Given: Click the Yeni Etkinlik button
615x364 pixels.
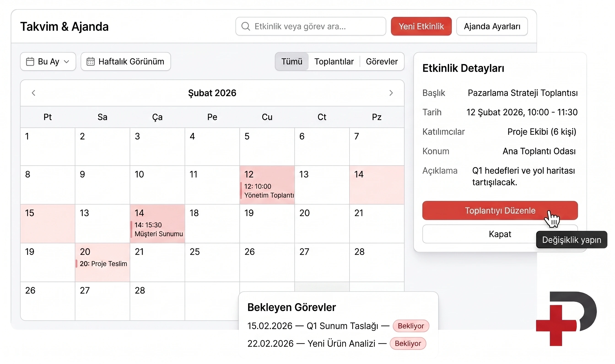Looking at the screenshot, I should [421, 26].
